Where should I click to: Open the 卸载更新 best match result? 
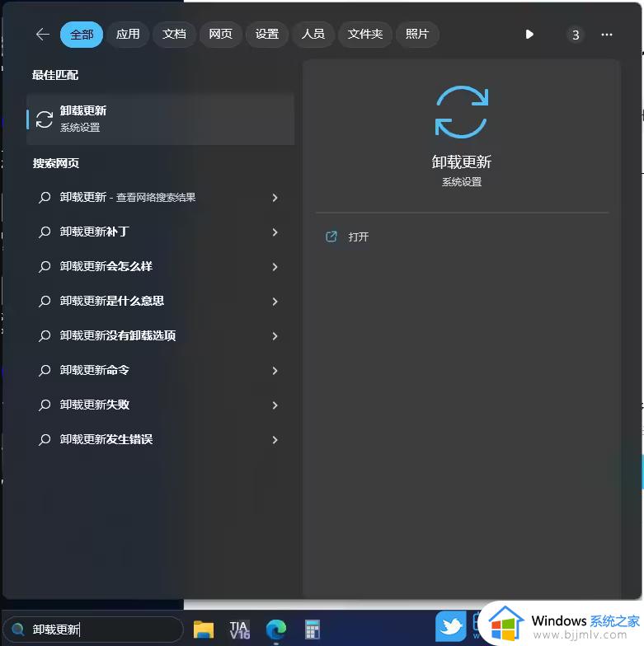coord(160,119)
